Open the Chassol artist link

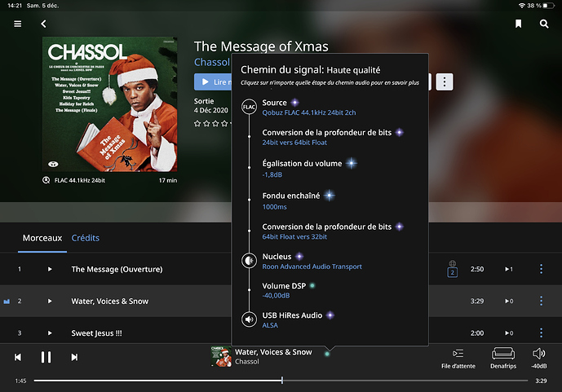pyautogui.click(x=212, y=62)
